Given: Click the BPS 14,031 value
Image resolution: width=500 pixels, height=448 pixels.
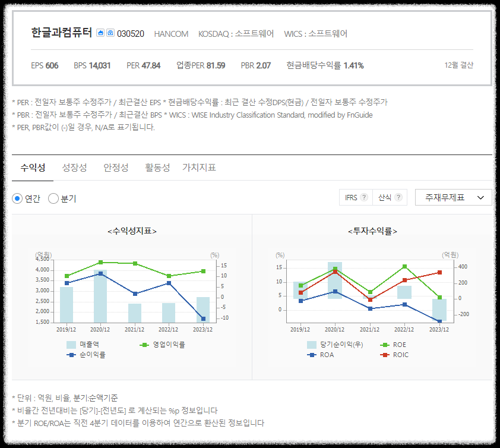Looking at the screenshot, I should (92, 65).
